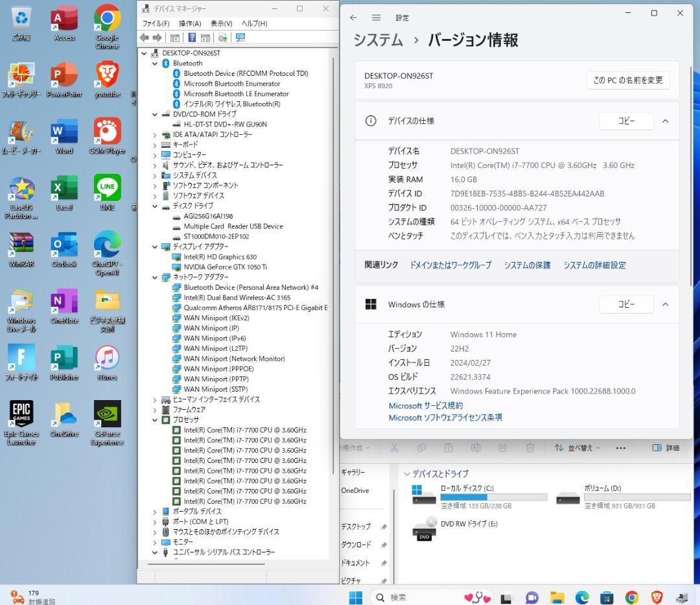Collapse the Bluetooth tree node

point(155,64)
